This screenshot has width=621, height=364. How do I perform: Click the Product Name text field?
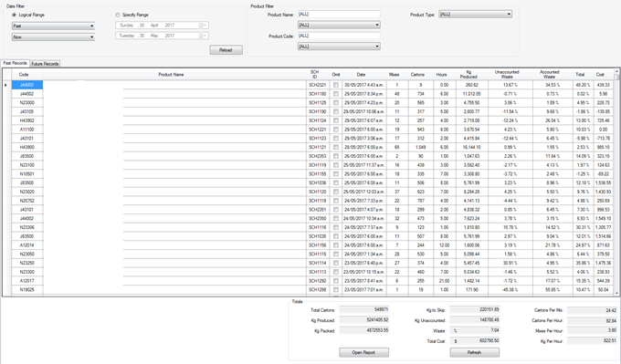pyautogui.click(x=339, y=15)
